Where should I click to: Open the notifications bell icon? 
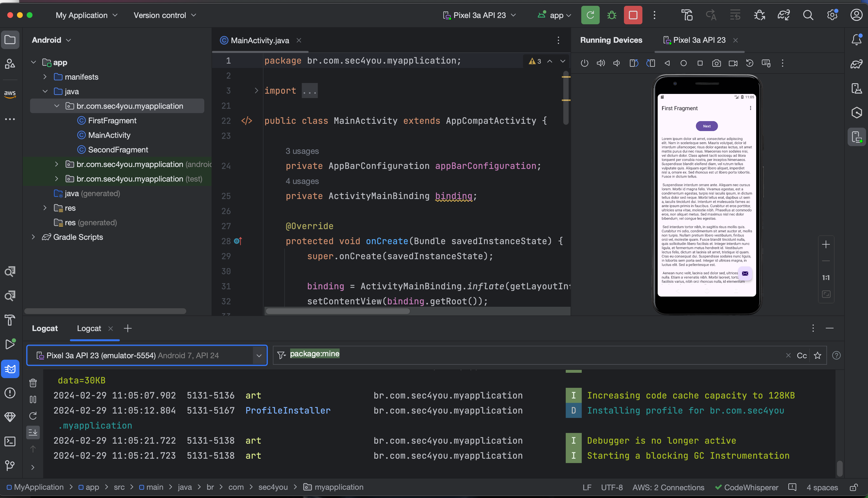(x=856, y=40)
